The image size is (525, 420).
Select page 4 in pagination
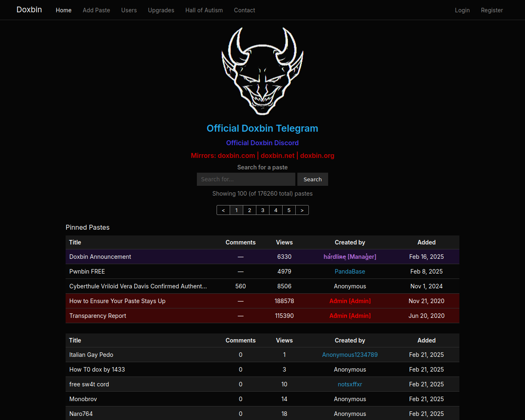(x=276, y=210)
